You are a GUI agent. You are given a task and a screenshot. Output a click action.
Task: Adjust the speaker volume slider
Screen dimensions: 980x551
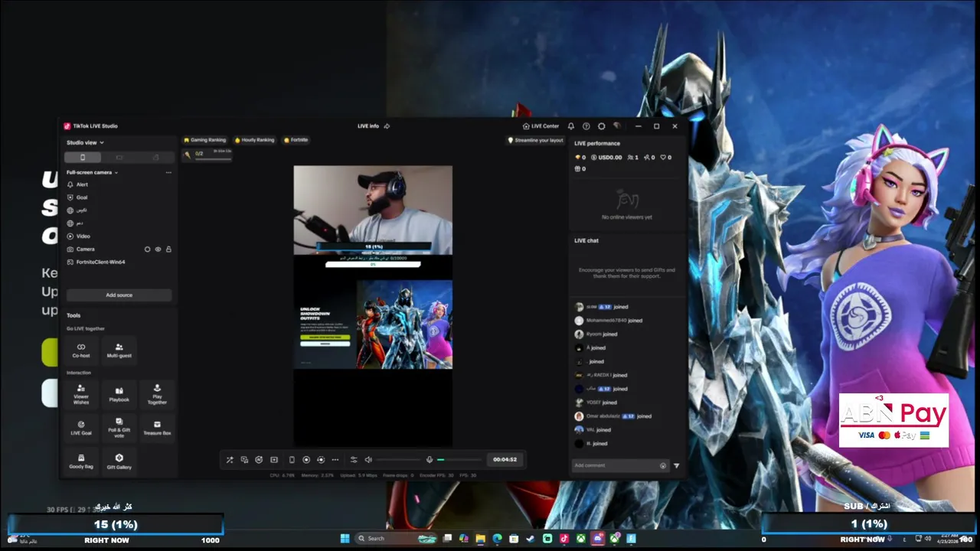397,460
